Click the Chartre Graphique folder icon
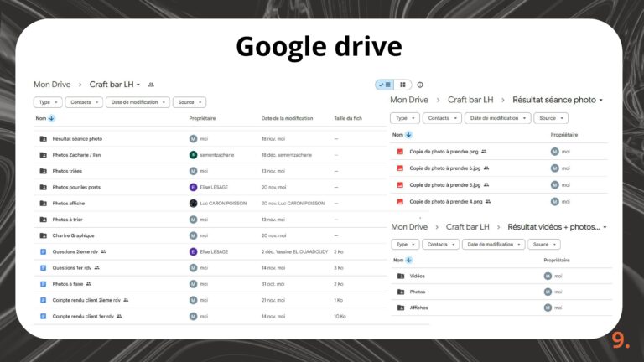 point(43,235)
